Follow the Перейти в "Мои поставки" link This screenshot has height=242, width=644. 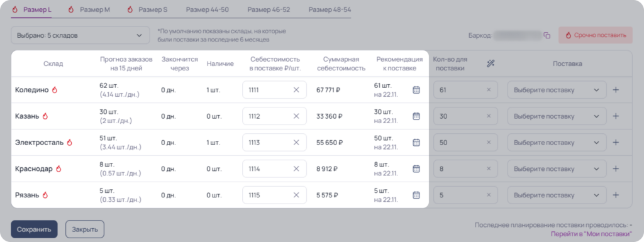click(591, 233)
